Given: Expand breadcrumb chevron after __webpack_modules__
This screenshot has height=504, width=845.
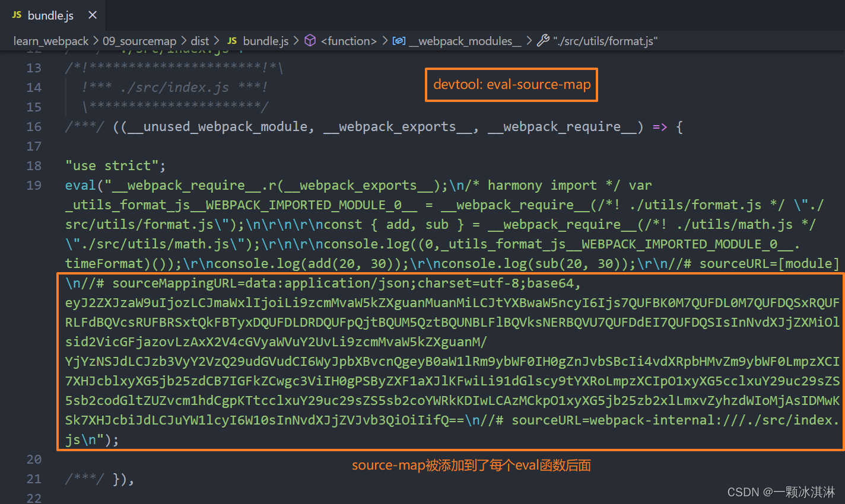Looking at the screenshot, I should (x=529, y=41).
